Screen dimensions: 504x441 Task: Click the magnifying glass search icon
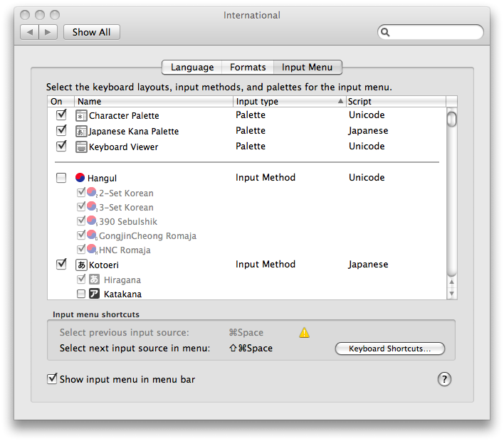pyautogui.click(x=385, y=32)
